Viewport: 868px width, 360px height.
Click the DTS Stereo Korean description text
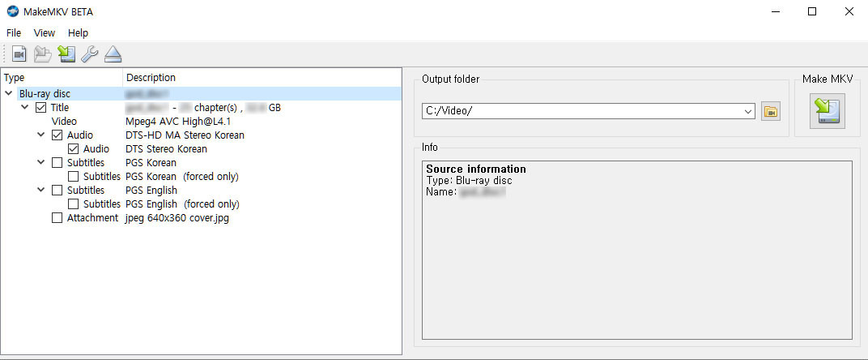167,149
